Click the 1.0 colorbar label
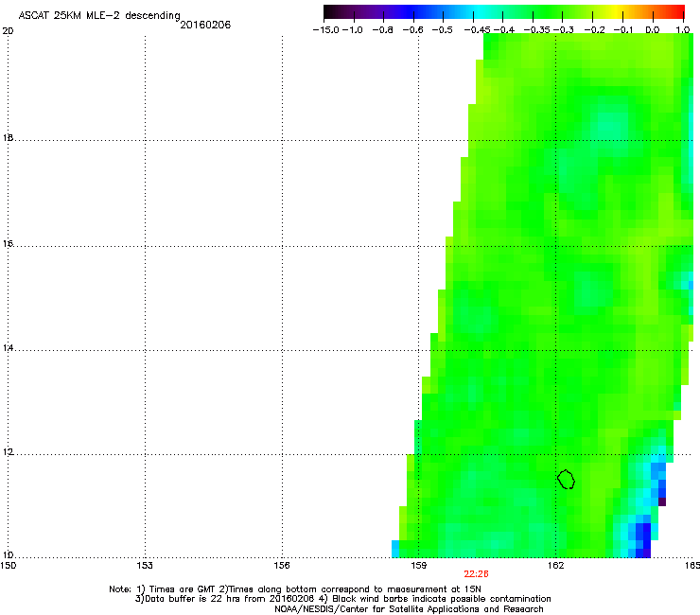 (x=683, y=30)
